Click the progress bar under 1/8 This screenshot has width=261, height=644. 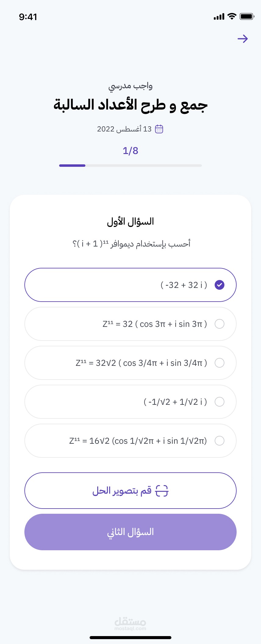(130, 166)
